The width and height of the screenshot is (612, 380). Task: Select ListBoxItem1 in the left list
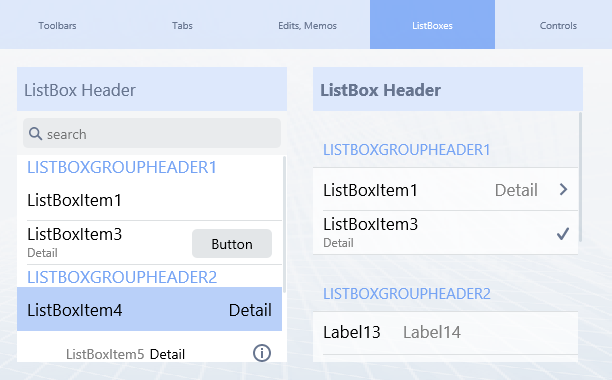click(x=149, y=200)
